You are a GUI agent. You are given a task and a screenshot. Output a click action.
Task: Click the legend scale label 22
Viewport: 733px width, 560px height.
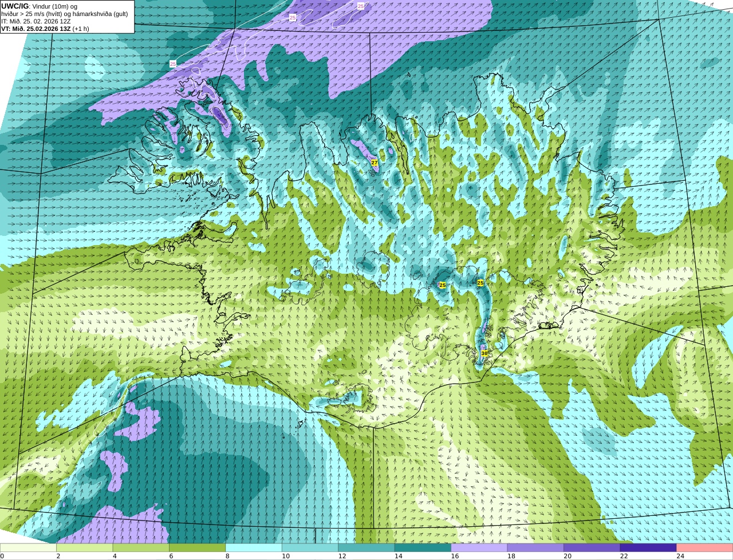(624, 556)
